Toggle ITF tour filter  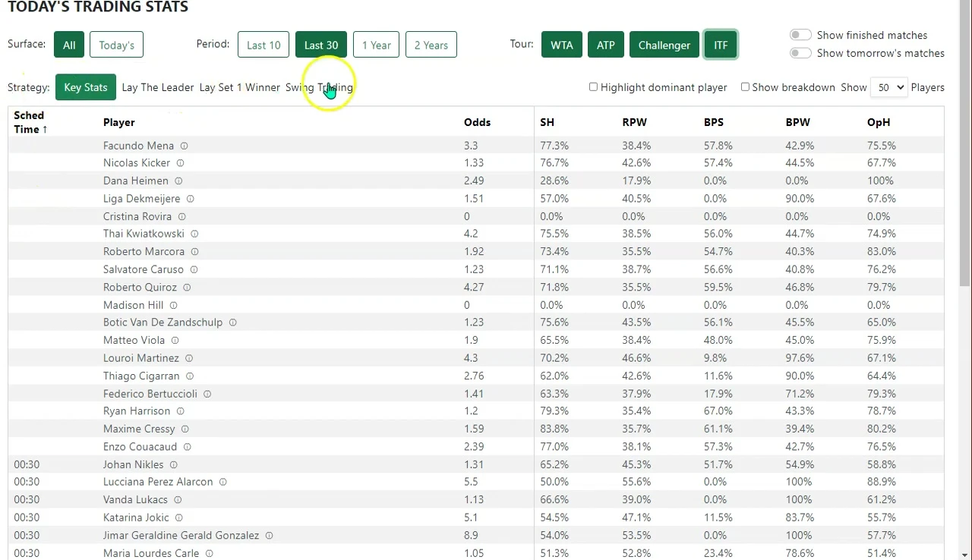pos(721,45)
